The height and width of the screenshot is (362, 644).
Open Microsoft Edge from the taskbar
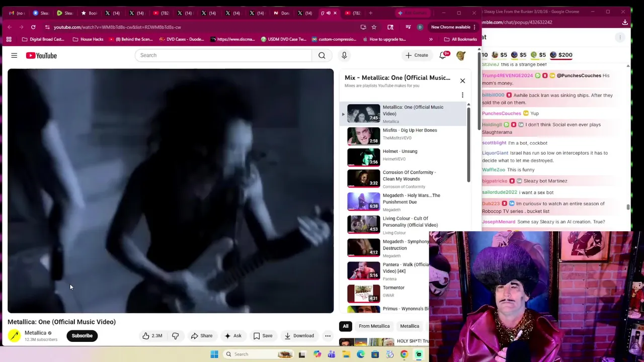pos(361,354)
